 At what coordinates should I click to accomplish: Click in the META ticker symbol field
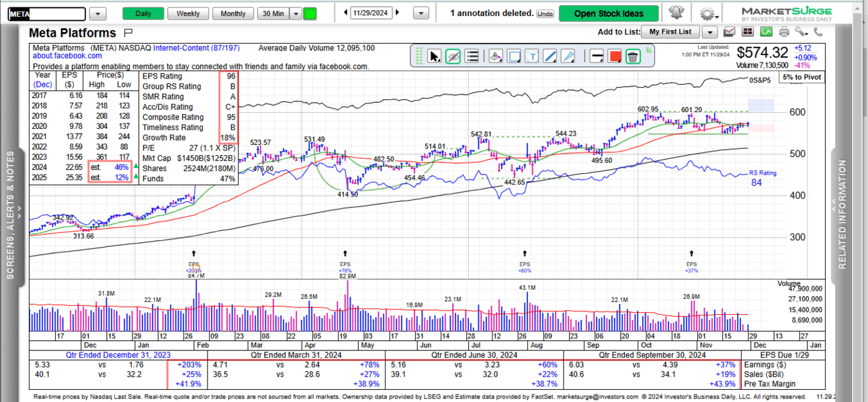(x=47, y=13)
